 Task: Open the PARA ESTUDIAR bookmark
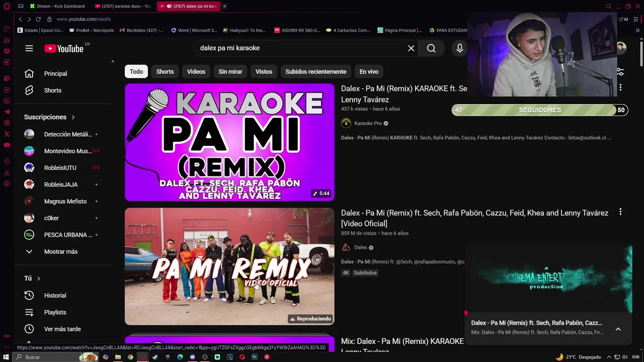point(448,30)
